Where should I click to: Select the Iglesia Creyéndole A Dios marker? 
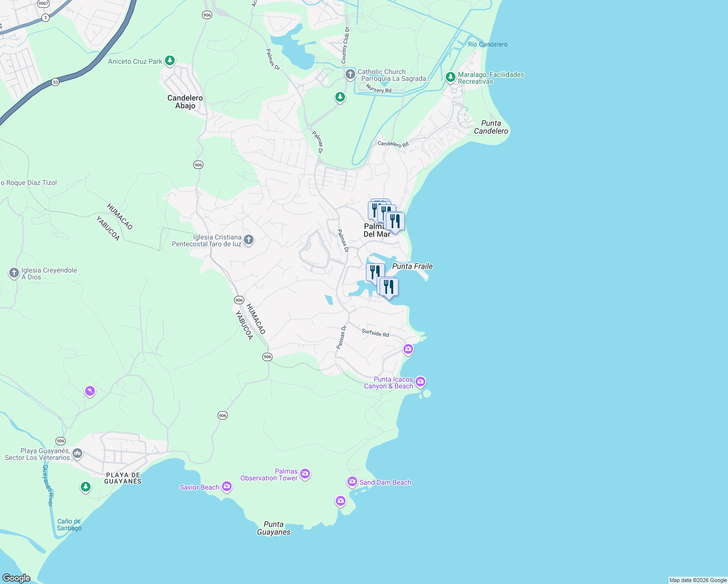13,273
